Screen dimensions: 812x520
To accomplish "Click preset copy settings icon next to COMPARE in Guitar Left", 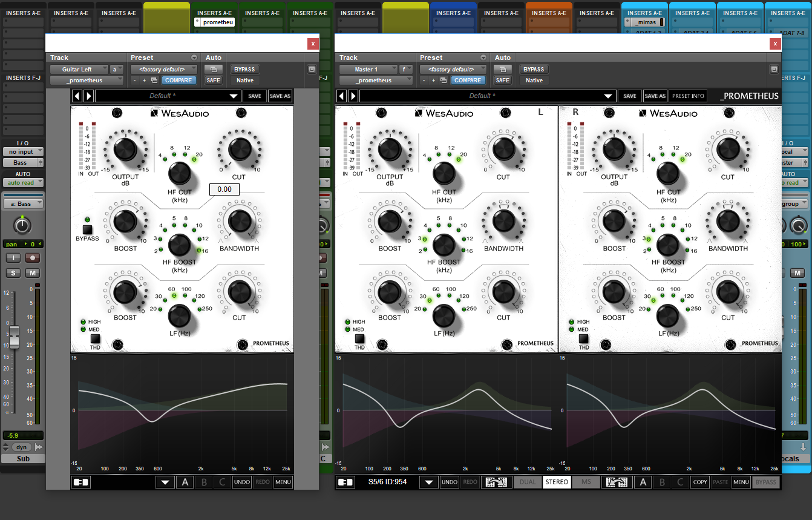I will click(x=154, y=80).
